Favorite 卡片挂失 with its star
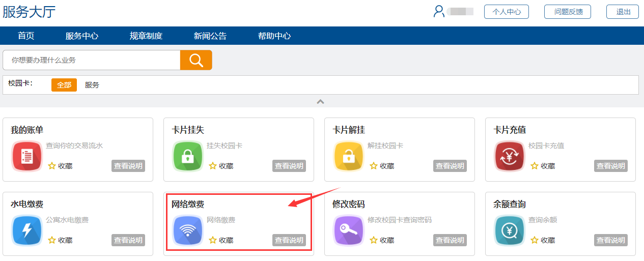Viewport: 644px width, 261px height. click(212, 166)
